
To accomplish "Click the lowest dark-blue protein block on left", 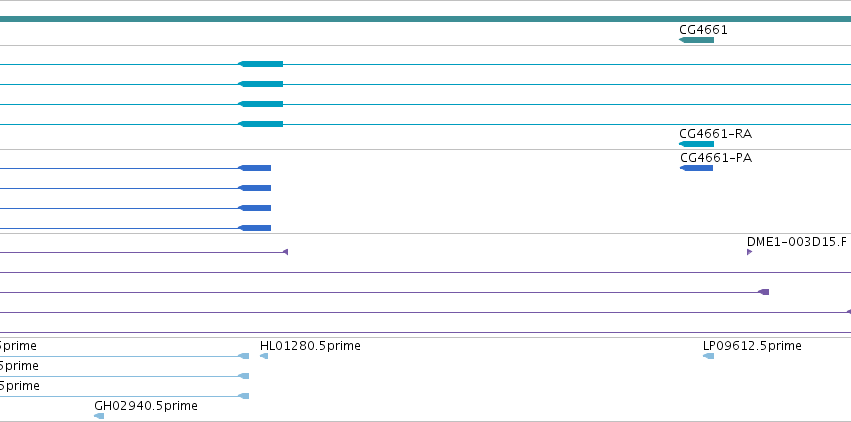I will (x=255, y=228).
